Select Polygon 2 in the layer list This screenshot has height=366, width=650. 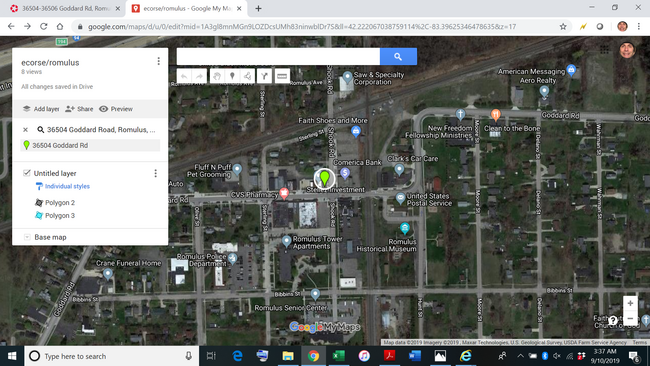[x=60, y=203]
